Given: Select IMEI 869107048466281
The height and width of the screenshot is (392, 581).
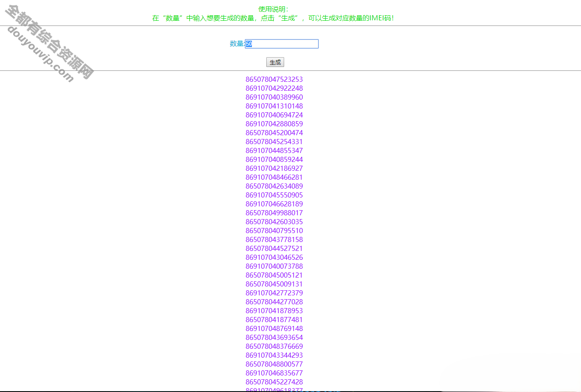Looking at the screenshot, I should click(x=274, y=177).
